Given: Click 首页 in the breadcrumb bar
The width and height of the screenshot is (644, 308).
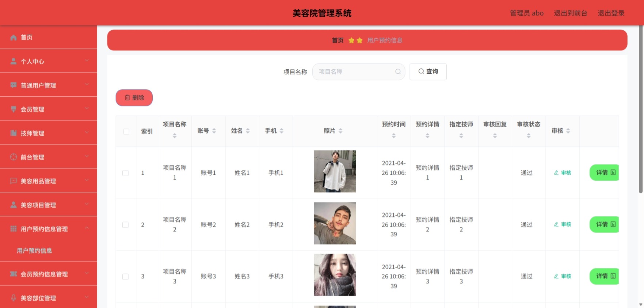Looking at the screenshot, I should (x=338, y=41).
